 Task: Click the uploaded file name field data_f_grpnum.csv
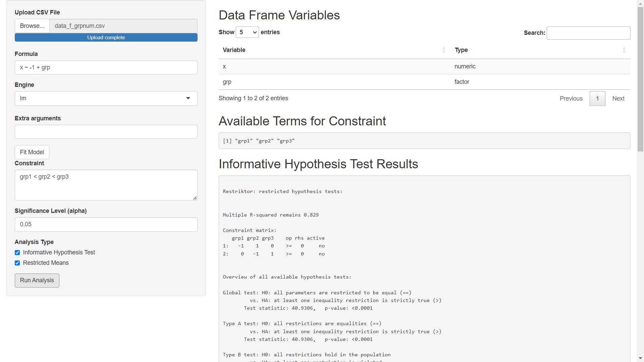pos(123,26)
